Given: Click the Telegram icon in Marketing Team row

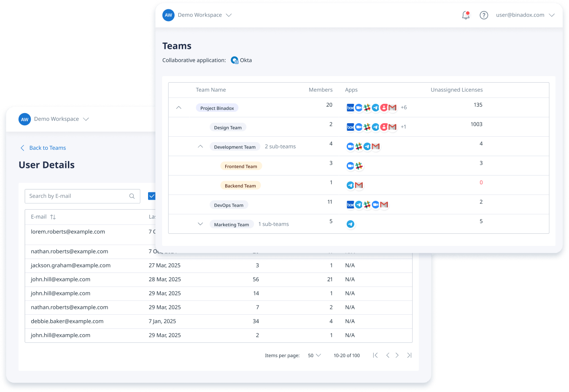Looking at the screenshot, I should click(x=350, y=224).
